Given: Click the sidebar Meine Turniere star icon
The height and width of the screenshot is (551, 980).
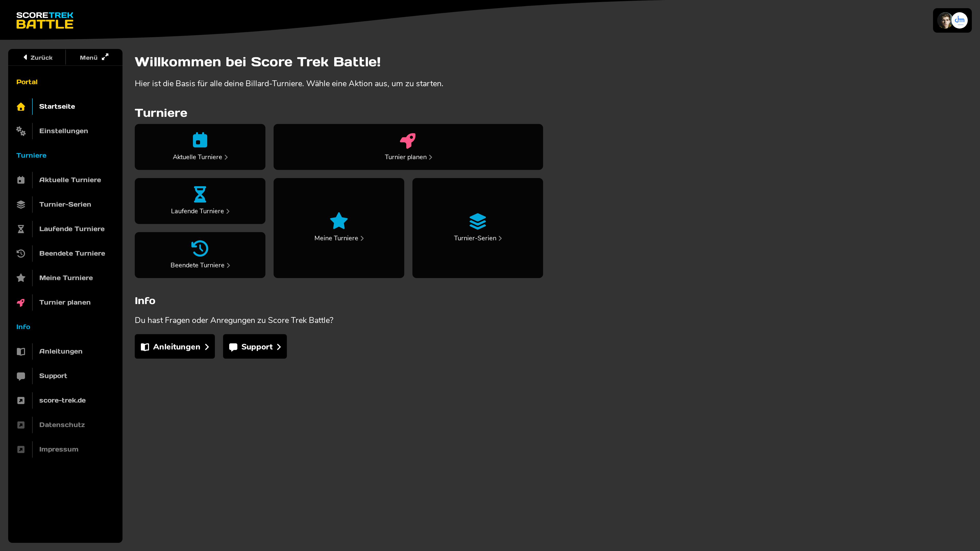Looking at the screenshot, I should point(21,278).
